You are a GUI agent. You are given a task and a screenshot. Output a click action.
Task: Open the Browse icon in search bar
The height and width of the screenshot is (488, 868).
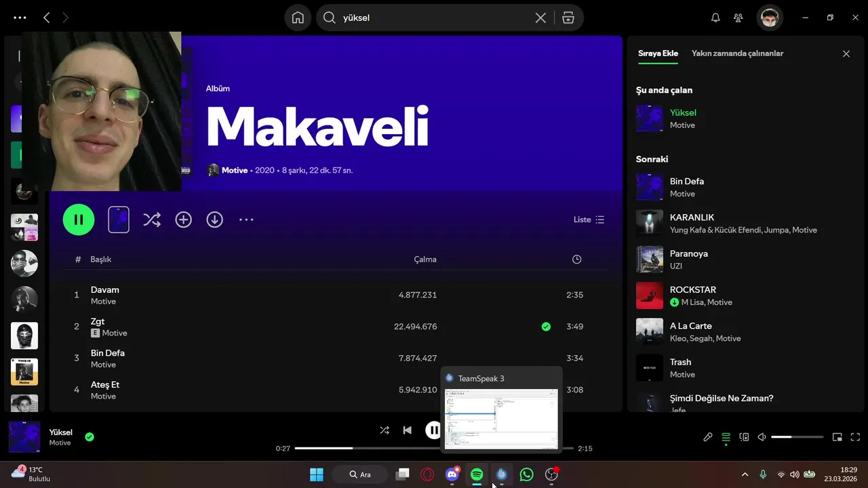pyautogui.click(x=568, y=18)
